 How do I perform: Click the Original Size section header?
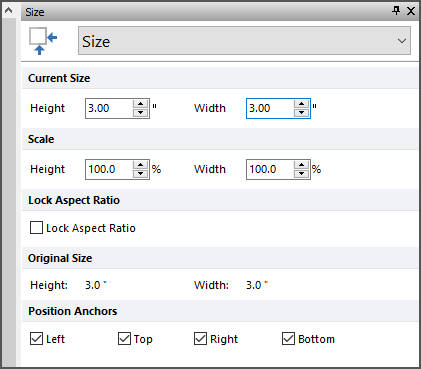(220, 258)
